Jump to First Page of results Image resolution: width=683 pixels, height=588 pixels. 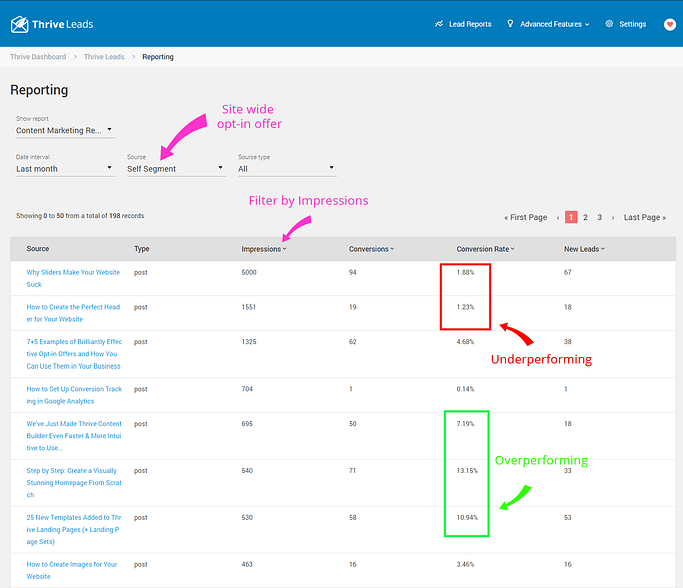click(x=526, y=217)
